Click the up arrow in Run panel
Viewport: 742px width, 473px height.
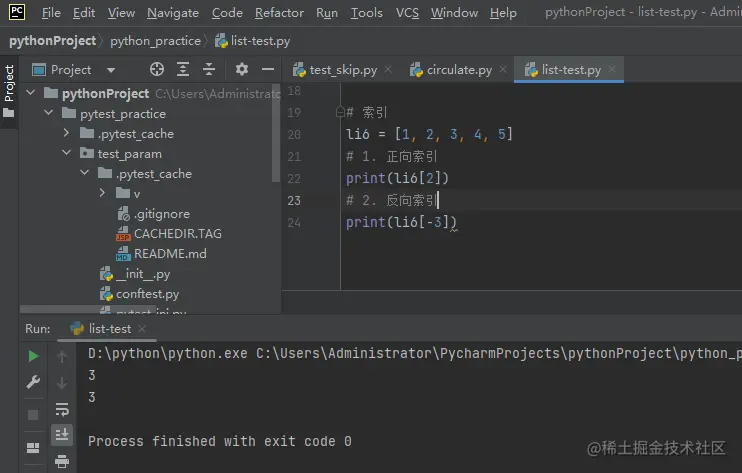[62, 356]
